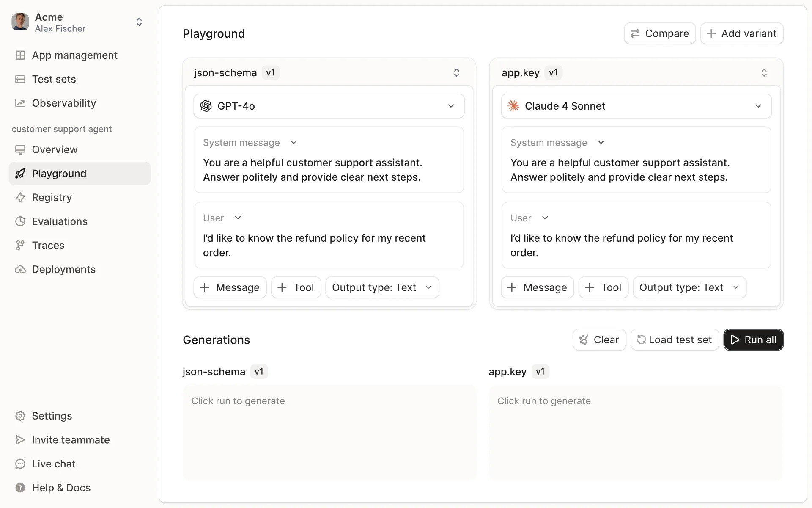812x508 pixels.
Task: Collapse the System message section in the Claude panel
Action: (x=601, y=142)
